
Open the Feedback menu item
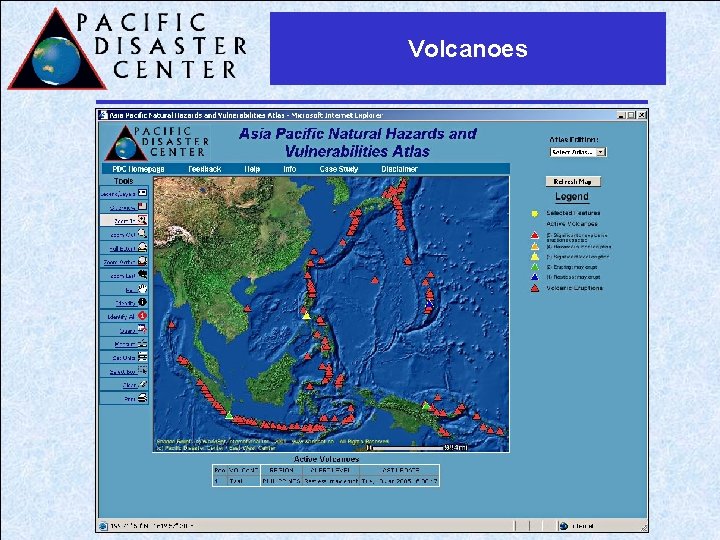point(205,169)
